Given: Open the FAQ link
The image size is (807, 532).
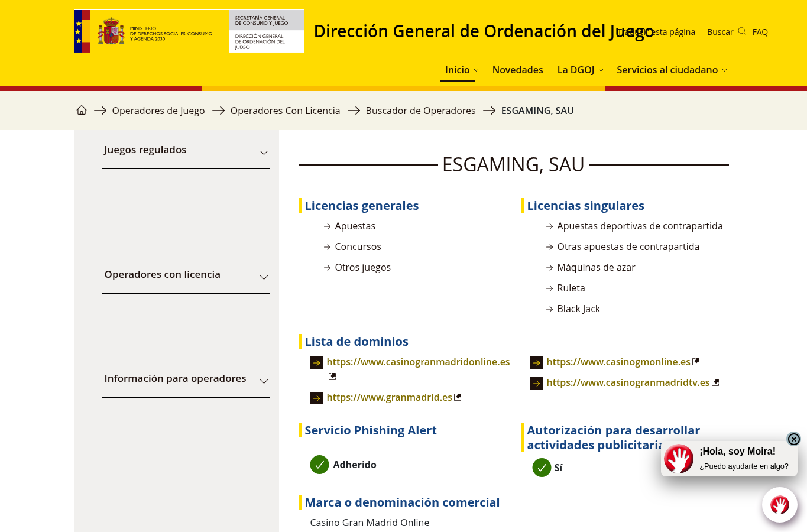Looking at the screenshot, I should [760, 32].
